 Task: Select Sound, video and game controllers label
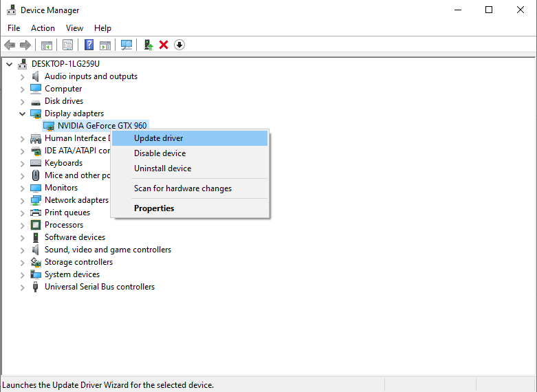[108, 250]
